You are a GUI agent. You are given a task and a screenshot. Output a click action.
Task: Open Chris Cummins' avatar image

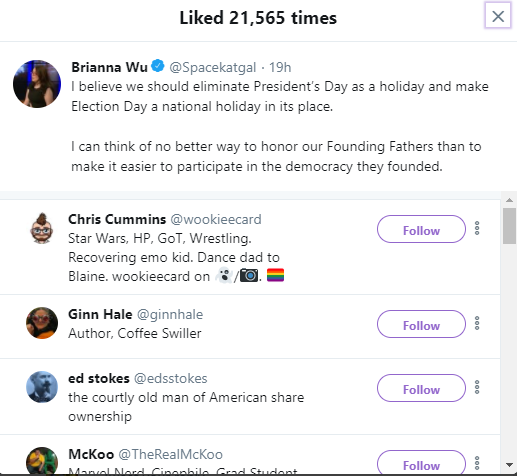(42, 228)
